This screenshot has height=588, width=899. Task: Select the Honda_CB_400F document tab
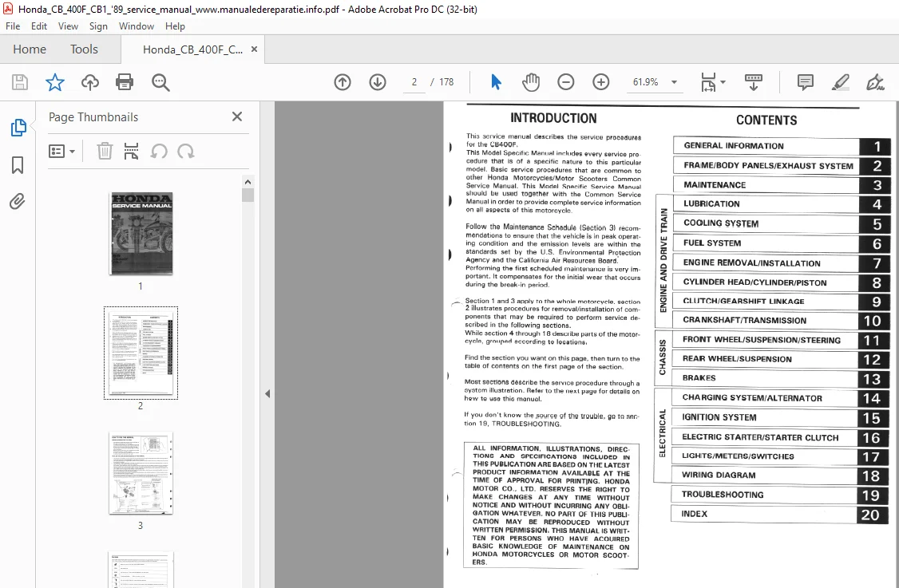tap(192, 49)
